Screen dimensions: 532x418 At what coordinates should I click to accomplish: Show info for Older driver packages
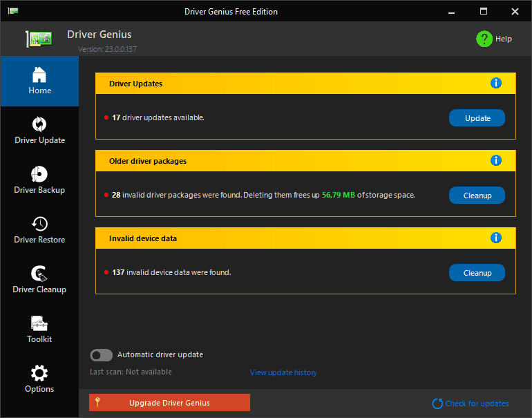[x=496, y=160]
